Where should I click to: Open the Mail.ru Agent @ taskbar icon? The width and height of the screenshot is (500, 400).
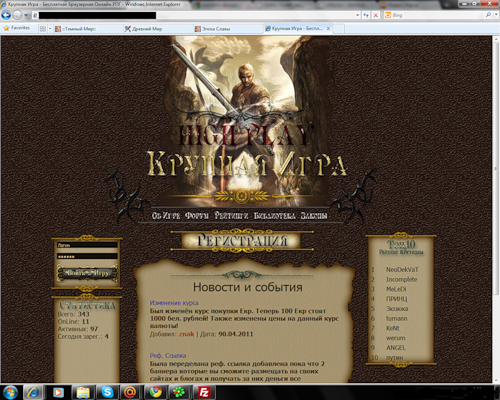pos(131,392)
